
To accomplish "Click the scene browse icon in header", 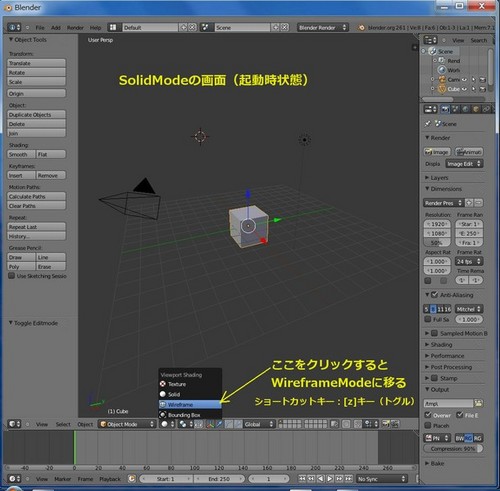I will pos(206,27).
